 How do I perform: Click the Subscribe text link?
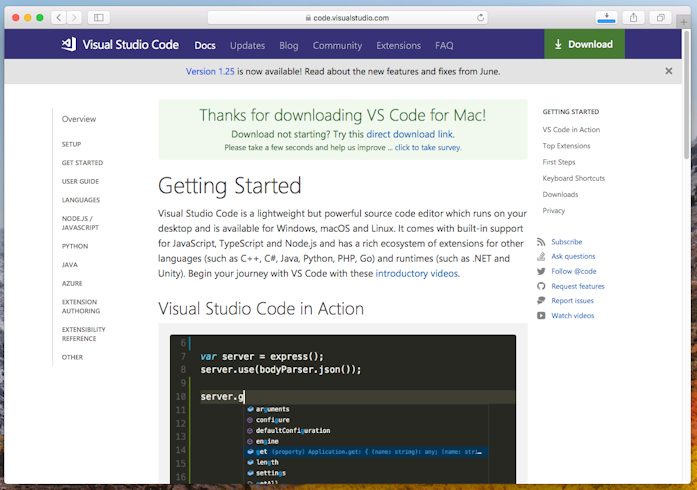(x=567, y=242)
